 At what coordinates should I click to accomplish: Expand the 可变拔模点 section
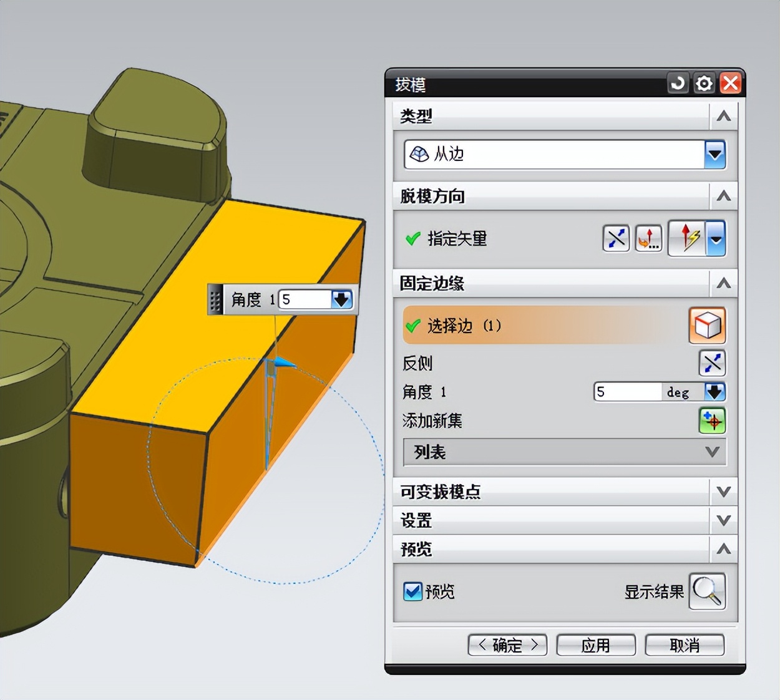pyautogui.click(x=723, y=492)
